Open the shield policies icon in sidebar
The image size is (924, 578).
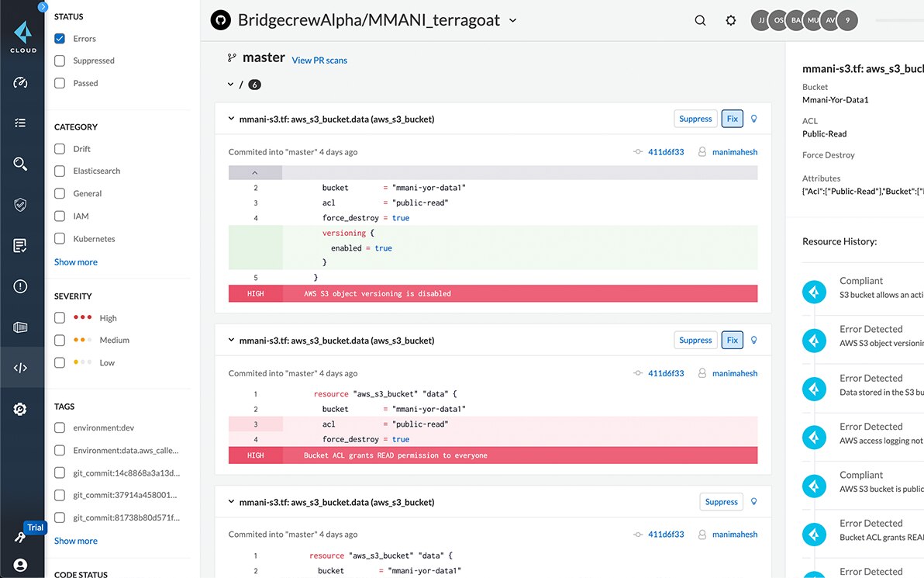point(21,205)
